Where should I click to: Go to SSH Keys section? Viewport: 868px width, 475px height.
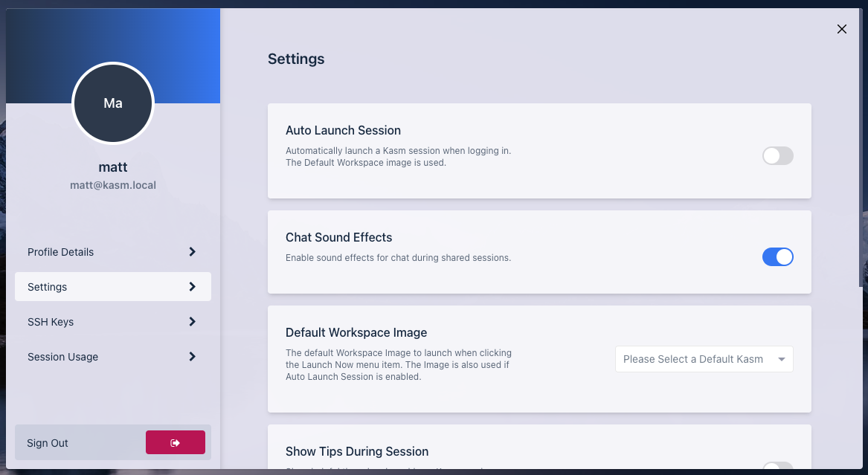click(x=51, y=322)
